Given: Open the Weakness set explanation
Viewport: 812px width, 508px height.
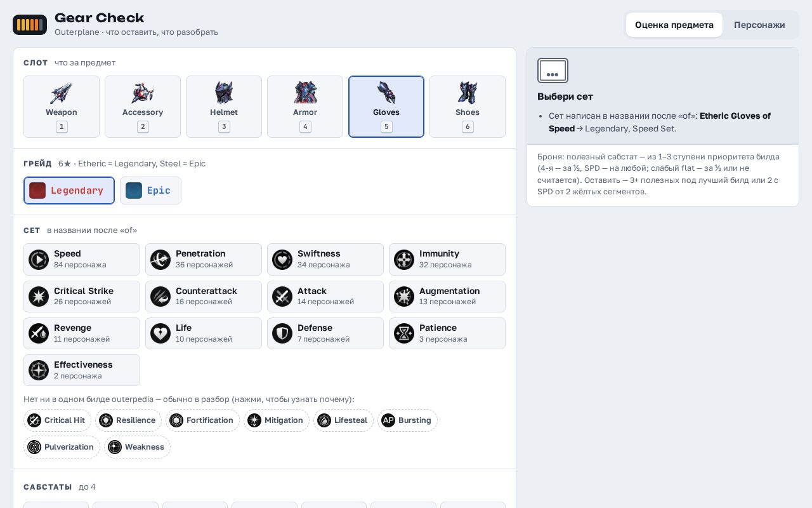Looking at the screenshot, I should pyautogui.click(x=137, y=447).
